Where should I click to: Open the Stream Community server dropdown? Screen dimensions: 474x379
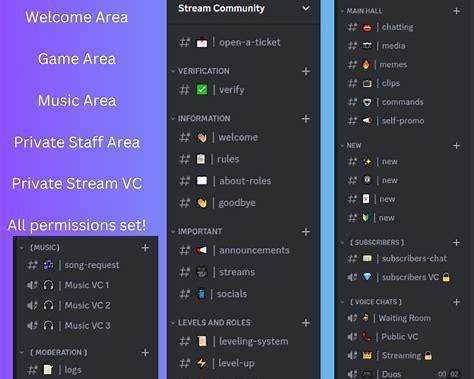pyautogui.click(x=306, y=8)
